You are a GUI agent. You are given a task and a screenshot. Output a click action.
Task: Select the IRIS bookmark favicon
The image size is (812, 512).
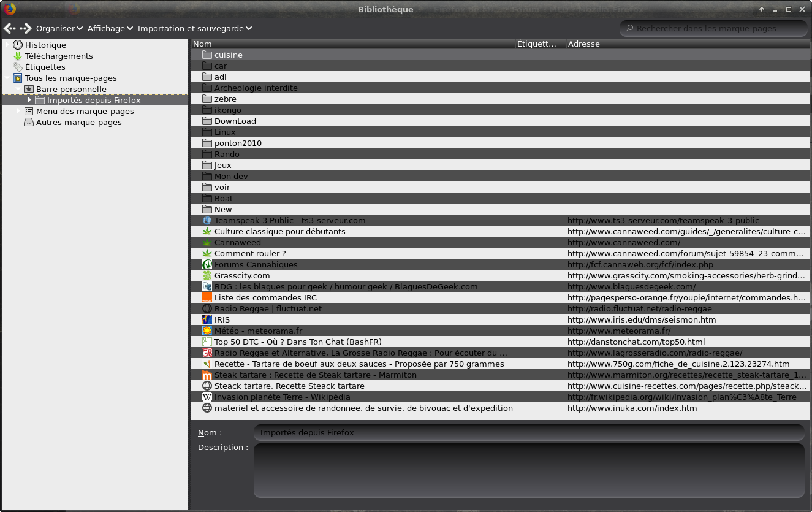[x=207, y=319]
